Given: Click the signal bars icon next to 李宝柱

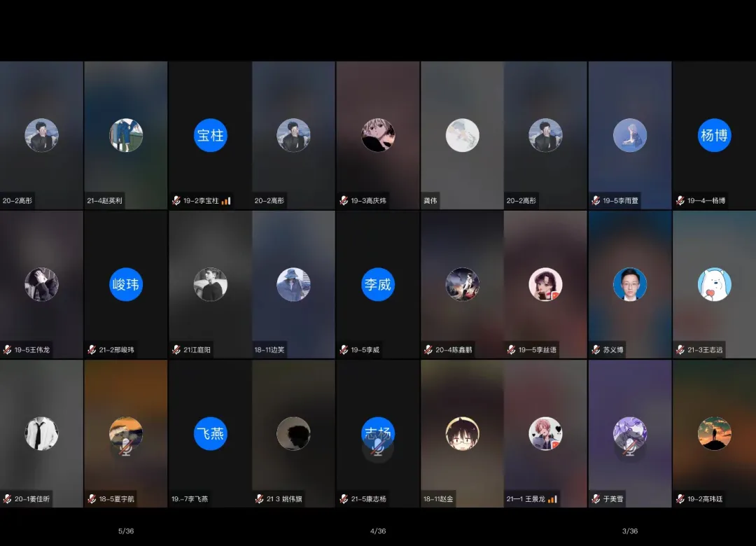Looking at the screenshot, I should (x=226, y=201).
